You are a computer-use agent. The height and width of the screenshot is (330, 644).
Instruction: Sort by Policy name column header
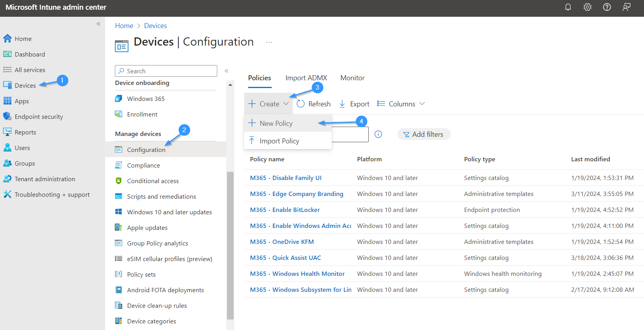pyautogui.click(x=267, y=159)
